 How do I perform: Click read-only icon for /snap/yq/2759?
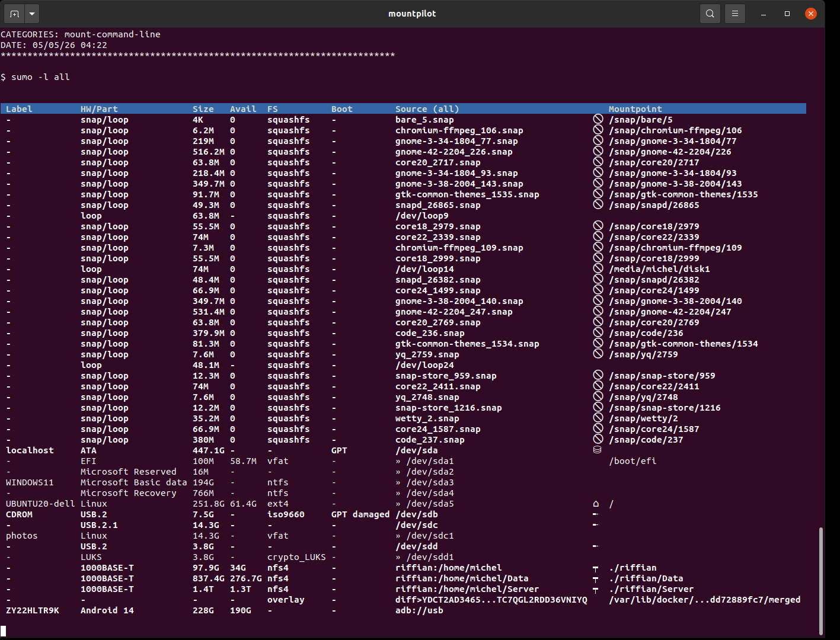(x=598, y=354)
